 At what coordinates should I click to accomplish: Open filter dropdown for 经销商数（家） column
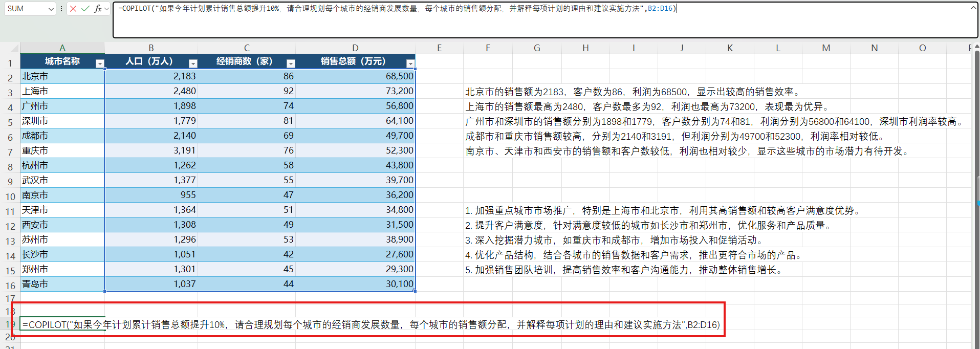pyautogui.click(x=291, y=63)
